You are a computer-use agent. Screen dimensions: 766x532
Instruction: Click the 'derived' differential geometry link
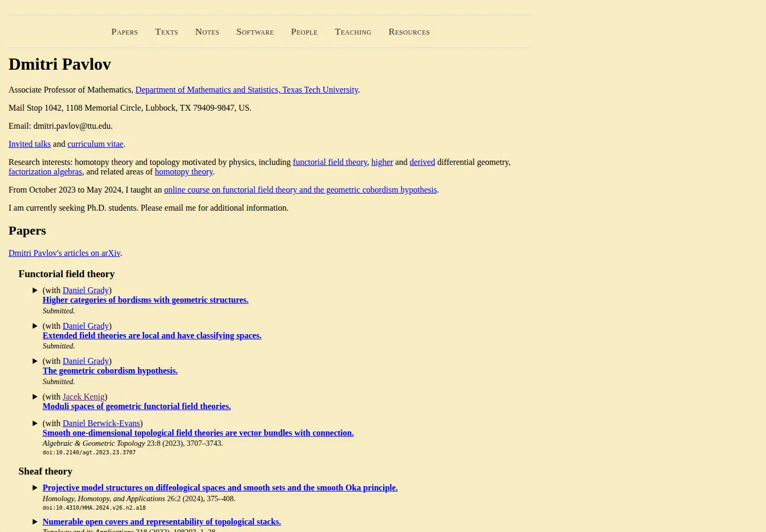422,162
